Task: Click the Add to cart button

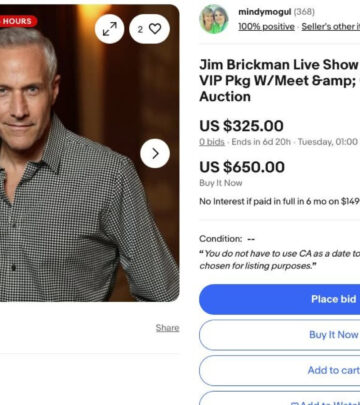Action: click(279, 370)
